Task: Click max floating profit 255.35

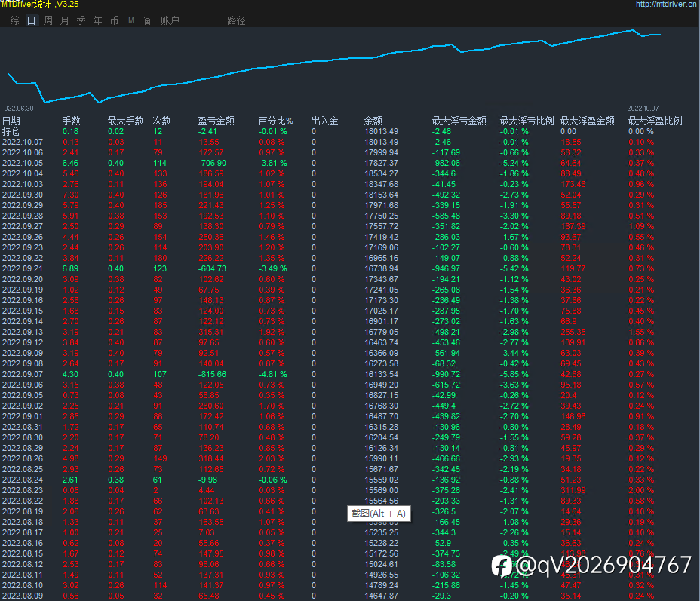Action: [573, 332]
